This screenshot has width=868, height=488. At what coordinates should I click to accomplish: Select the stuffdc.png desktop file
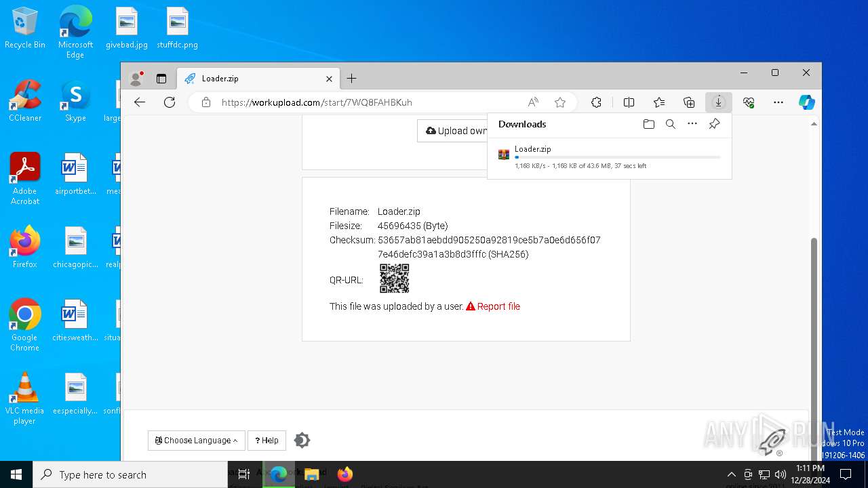(177, 28)
